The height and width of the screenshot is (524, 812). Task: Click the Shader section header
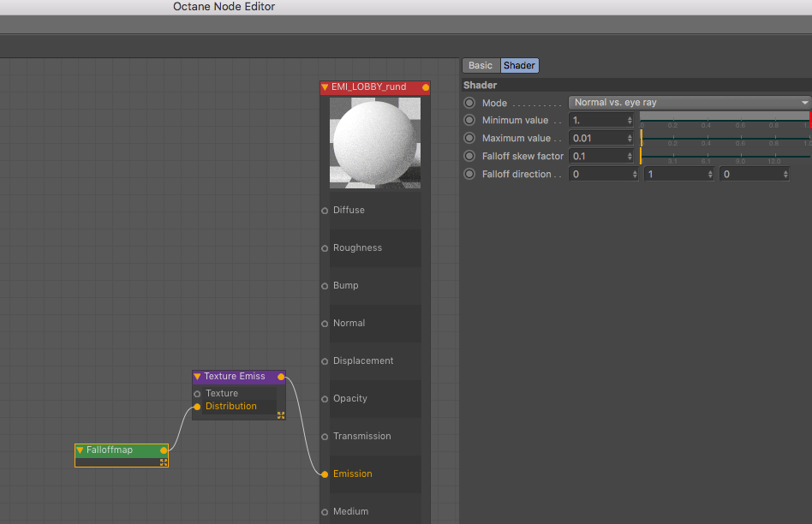pyautogui.click(x=480, y=85)
